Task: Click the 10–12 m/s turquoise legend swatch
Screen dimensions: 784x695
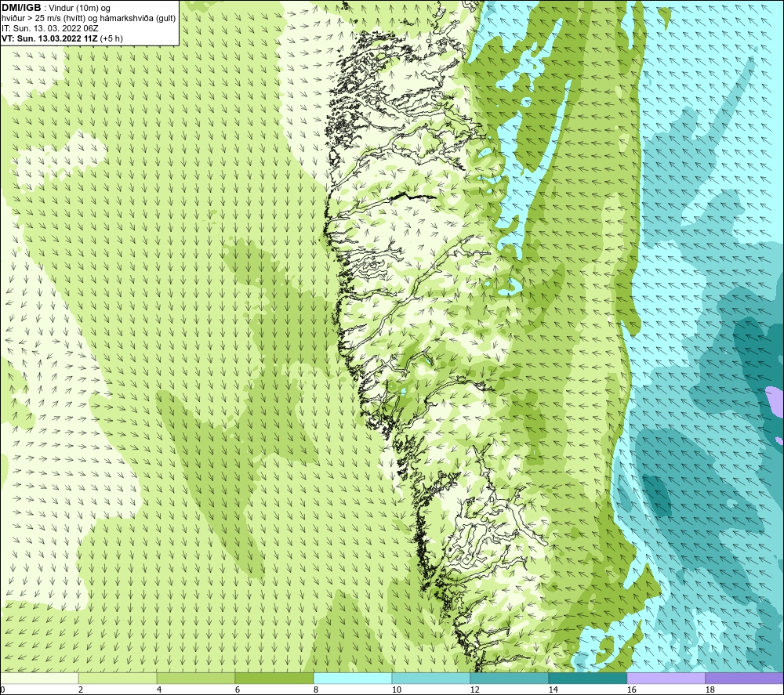Action: (x=431, y=678)
